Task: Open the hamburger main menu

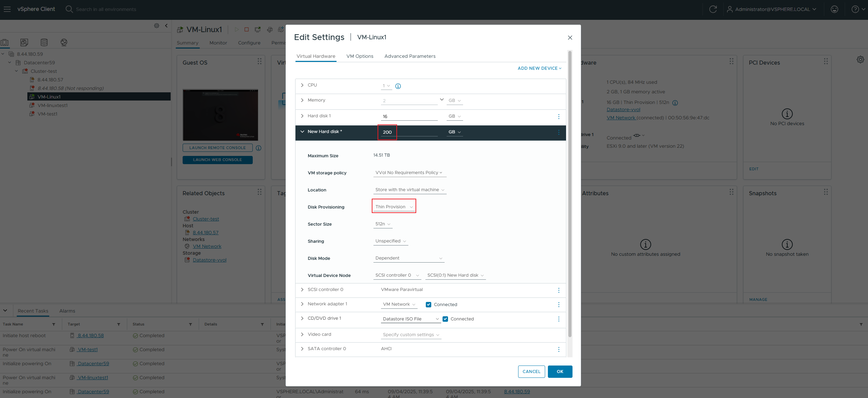Action: (7, 9)
